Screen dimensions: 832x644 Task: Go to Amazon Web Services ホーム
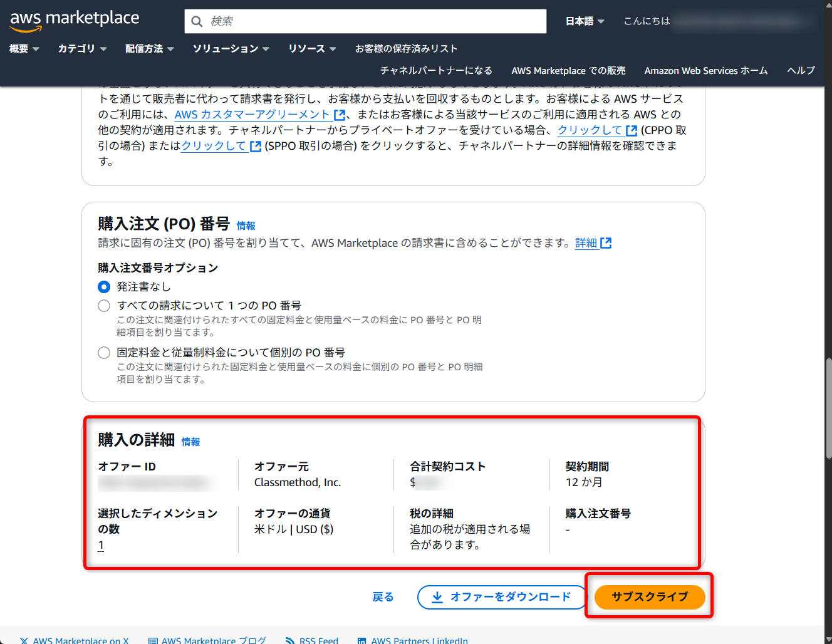tap(706, 70)
